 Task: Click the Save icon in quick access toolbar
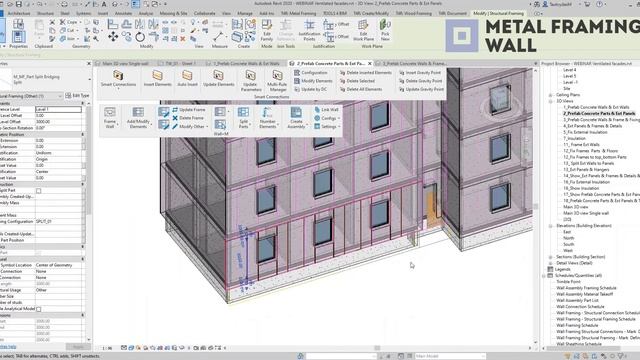19,4
